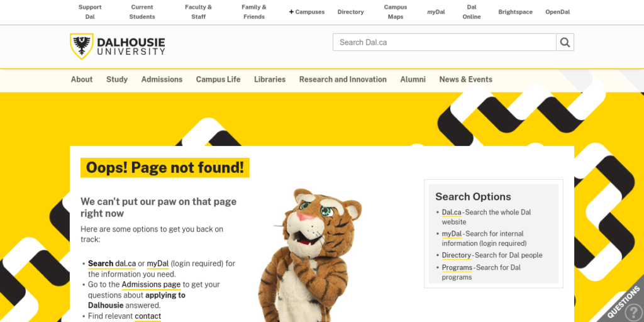Open the About menu
Image resolution: width=644 pixels, height=322 pixels.
[82, 80]
